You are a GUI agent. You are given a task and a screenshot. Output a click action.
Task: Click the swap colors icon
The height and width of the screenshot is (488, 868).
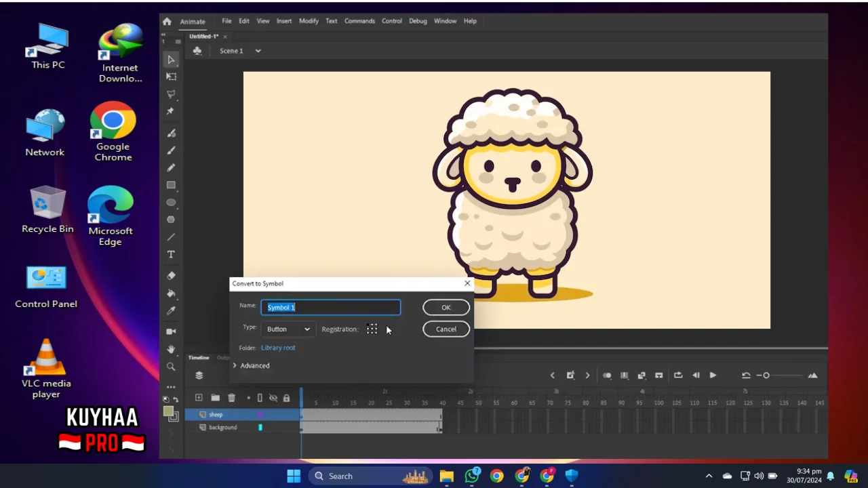coord(176,400)
